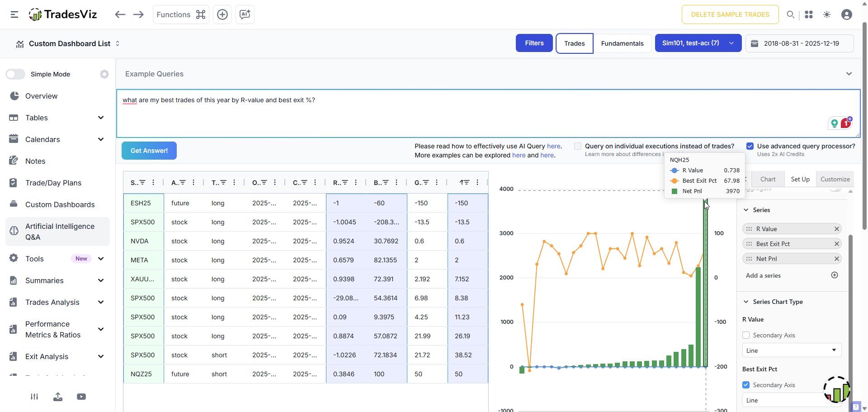The width and height of the screenshot is (868, 412).
Task: Enable Secondary Axis for R Value
Action: pyautogui.click(x=746, y=335)
